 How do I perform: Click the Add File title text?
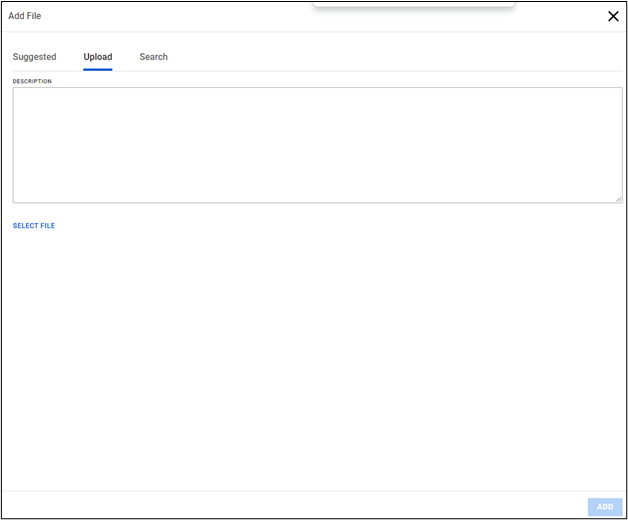coord(24,16)
